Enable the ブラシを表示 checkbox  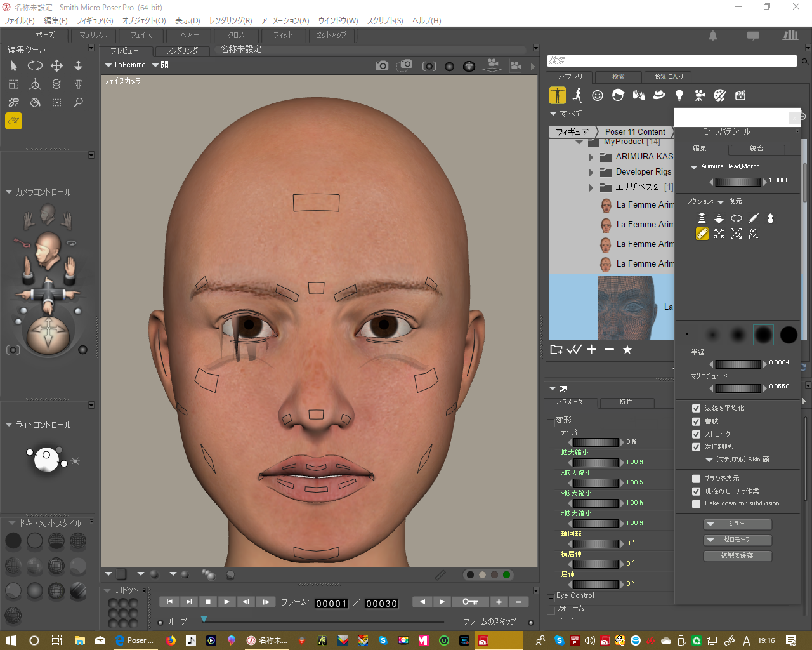[696, 479]
